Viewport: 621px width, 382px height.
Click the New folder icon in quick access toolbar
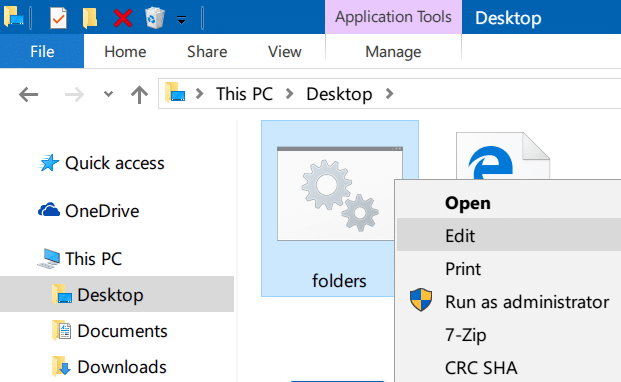(x=90, y=18)
